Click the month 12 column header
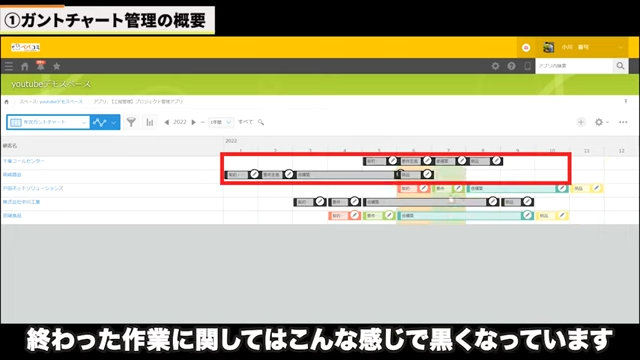Screen dimensions: 640x360 point(621,151)
